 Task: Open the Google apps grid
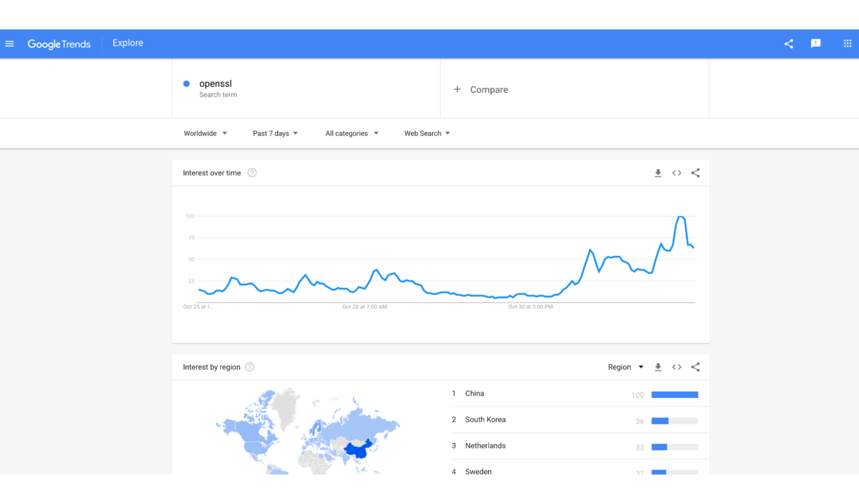847,44
